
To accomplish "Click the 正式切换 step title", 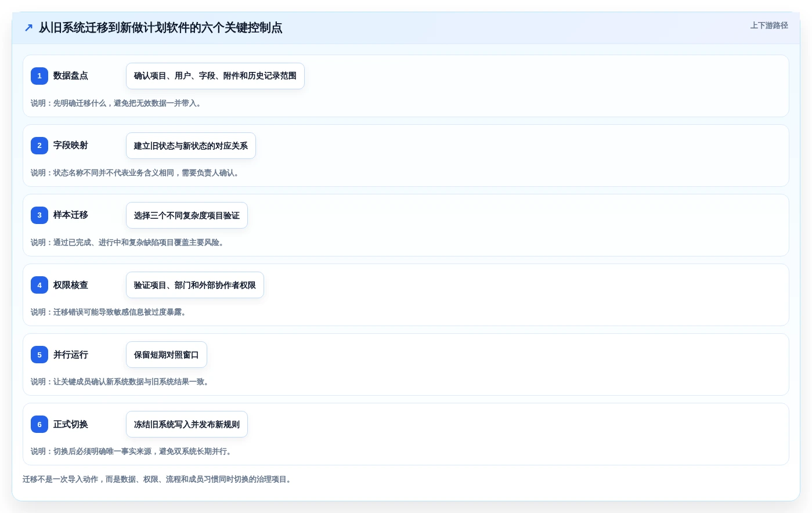I will point(71,424).
